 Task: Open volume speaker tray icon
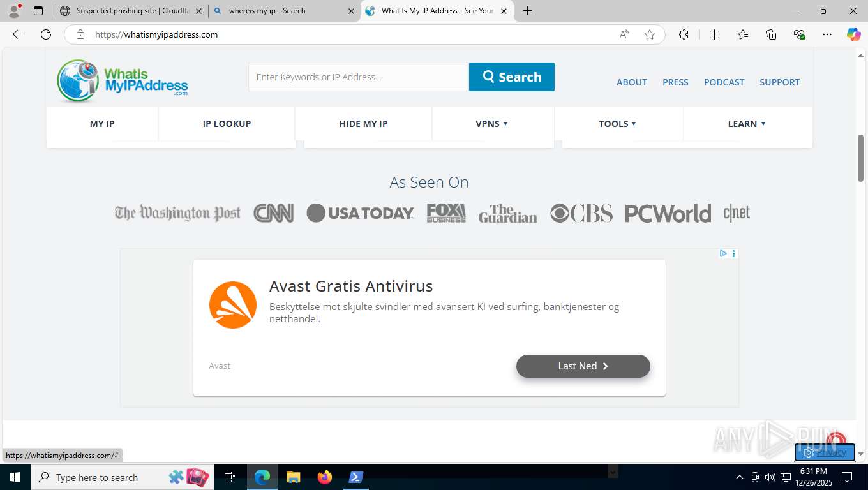(x=770, y=477)
